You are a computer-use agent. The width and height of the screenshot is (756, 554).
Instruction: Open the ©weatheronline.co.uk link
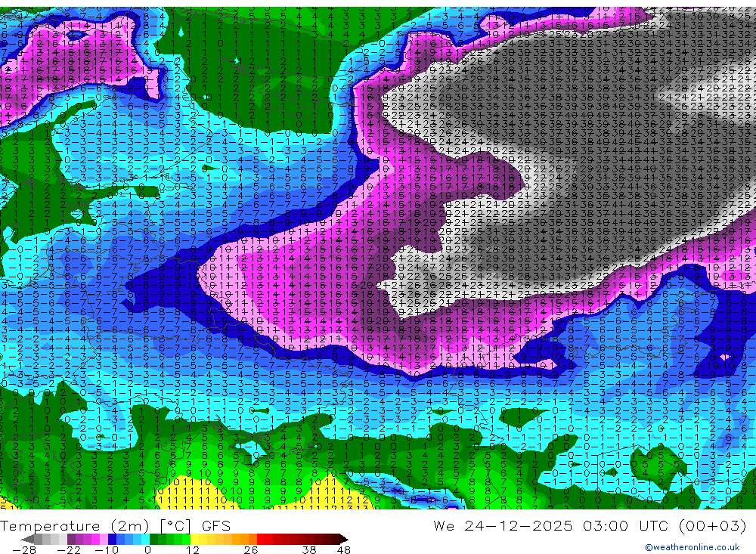(x=692, y=547)
